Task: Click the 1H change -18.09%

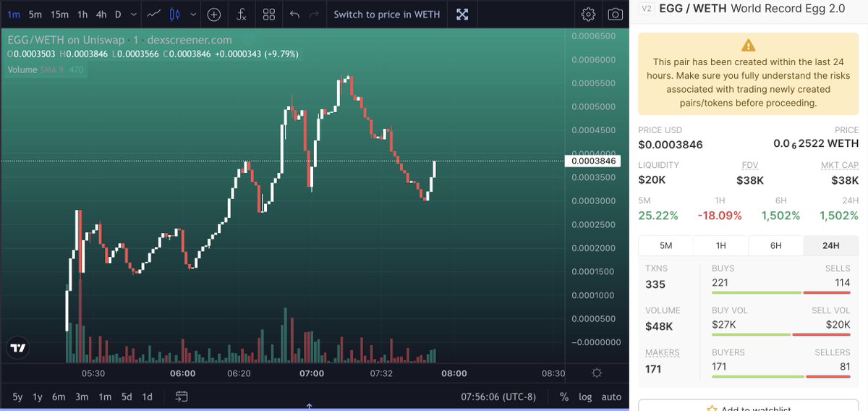Action: [720, 216]
